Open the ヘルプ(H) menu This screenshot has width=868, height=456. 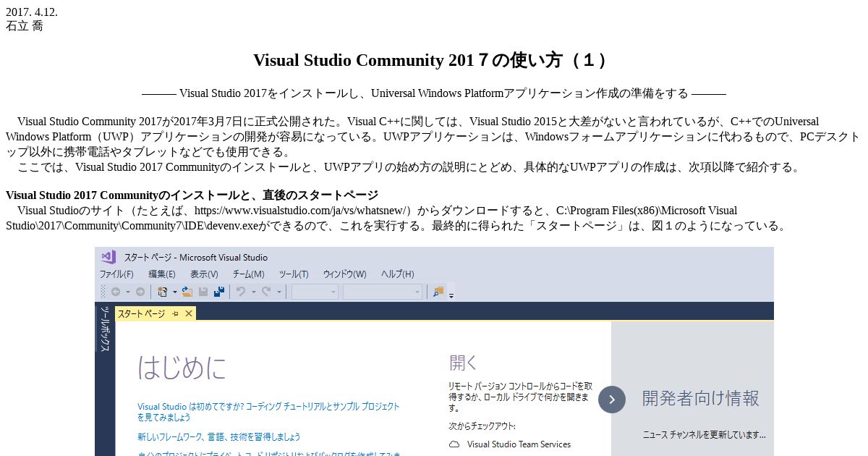(397, 274)
